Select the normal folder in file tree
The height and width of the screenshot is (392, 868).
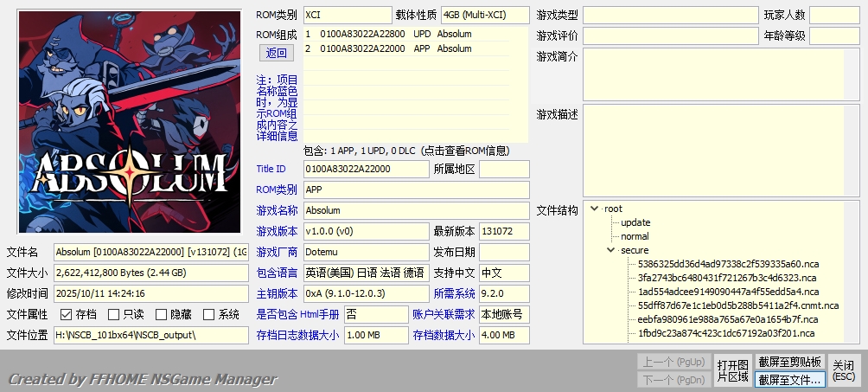[x=635, y=236]
